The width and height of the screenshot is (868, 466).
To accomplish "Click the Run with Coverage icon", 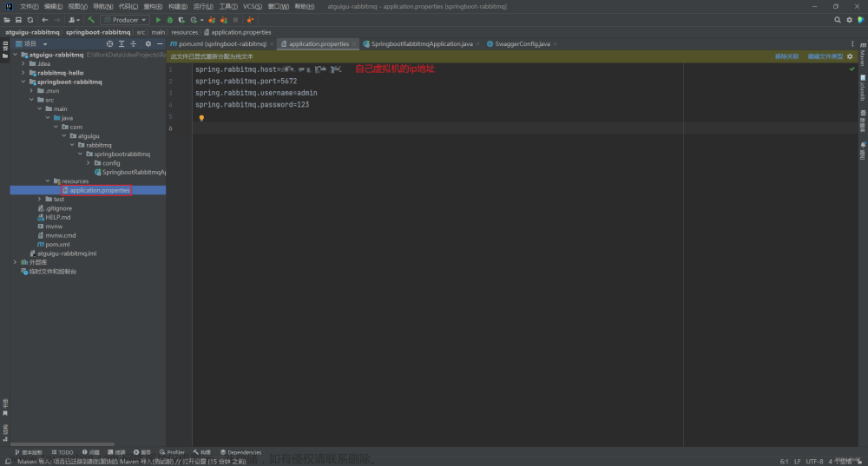I will (181, 20).
